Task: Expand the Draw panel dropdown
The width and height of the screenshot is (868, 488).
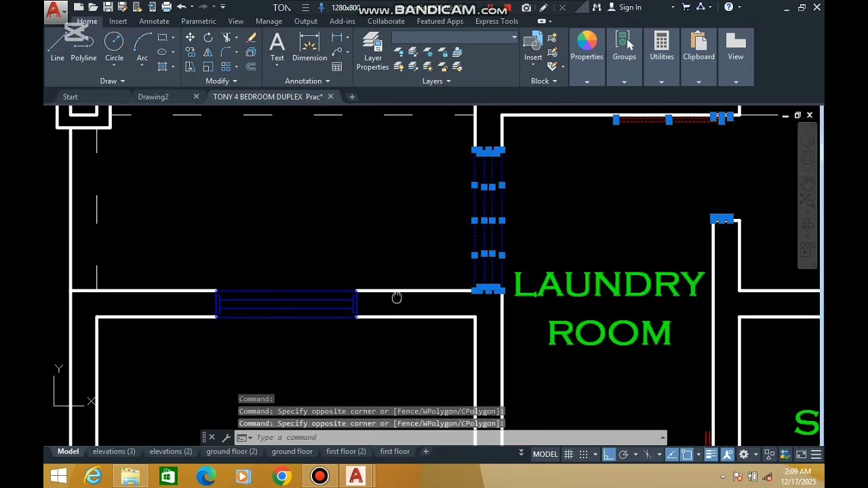Action: (x=112, y=81)
